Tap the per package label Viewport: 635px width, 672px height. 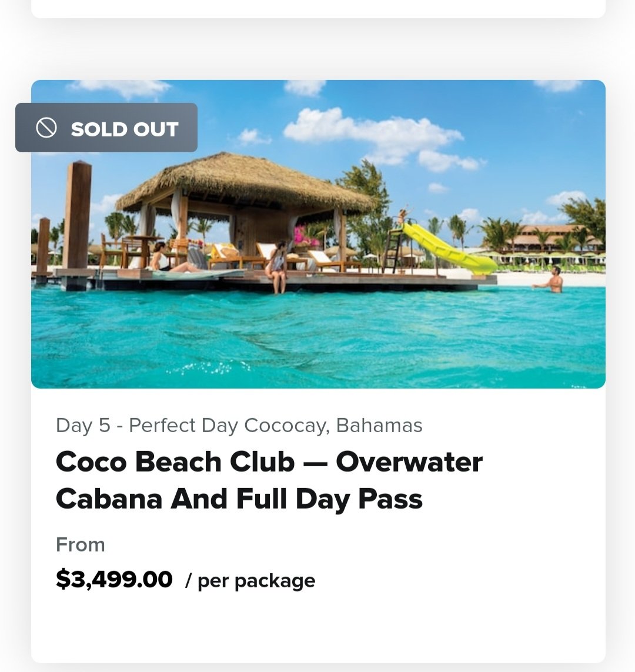250,581
